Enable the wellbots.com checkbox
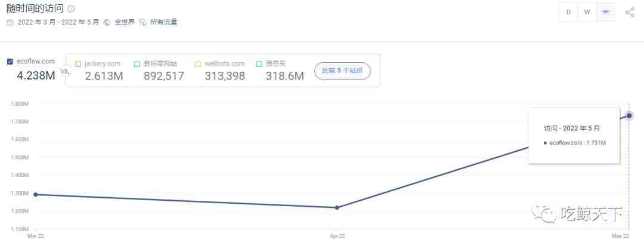This screenshot has height=242, width=644. 198,64
